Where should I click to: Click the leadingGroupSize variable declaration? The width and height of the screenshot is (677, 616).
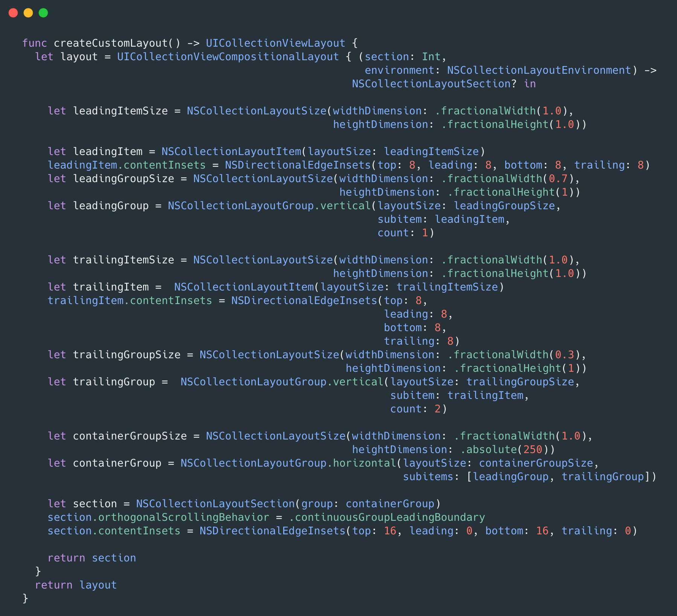(124, 179)
